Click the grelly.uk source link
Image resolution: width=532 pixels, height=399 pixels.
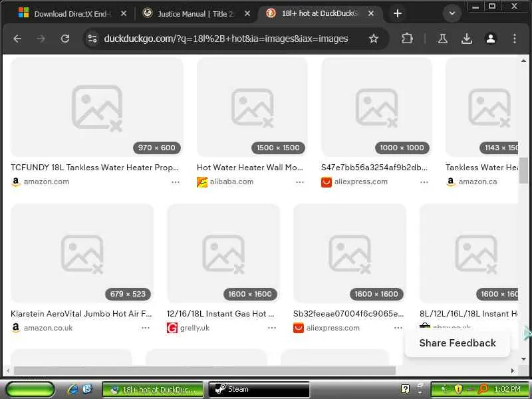[x=195, y=328]
